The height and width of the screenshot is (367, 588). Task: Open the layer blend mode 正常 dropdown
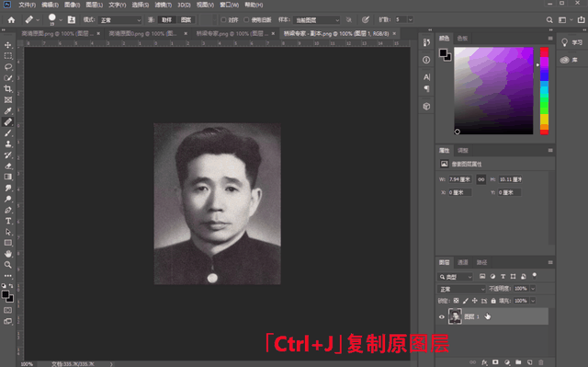click(x=461, y=289)
